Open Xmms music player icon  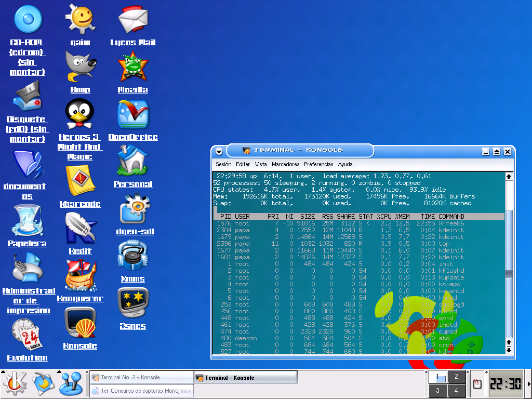(x=132, y=256)
